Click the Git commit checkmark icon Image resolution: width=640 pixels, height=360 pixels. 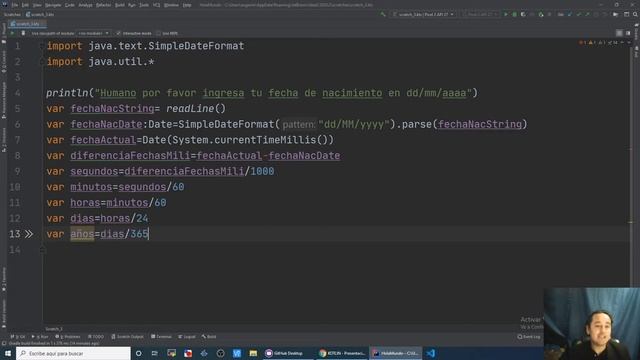point(578,14)
